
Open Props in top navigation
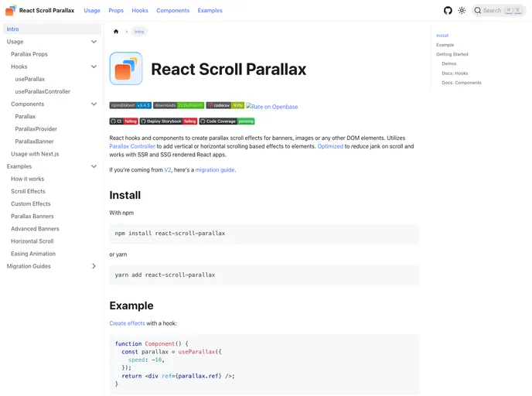(x=116, y=11)
